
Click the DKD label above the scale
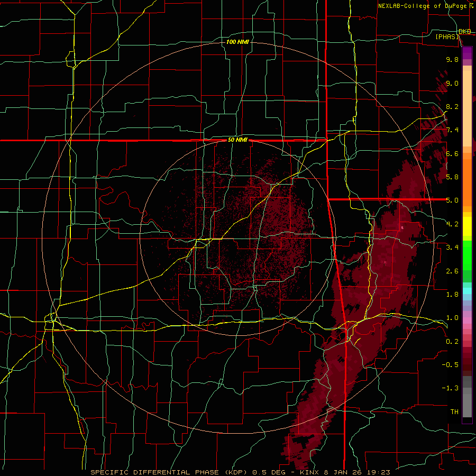(465, 32)
